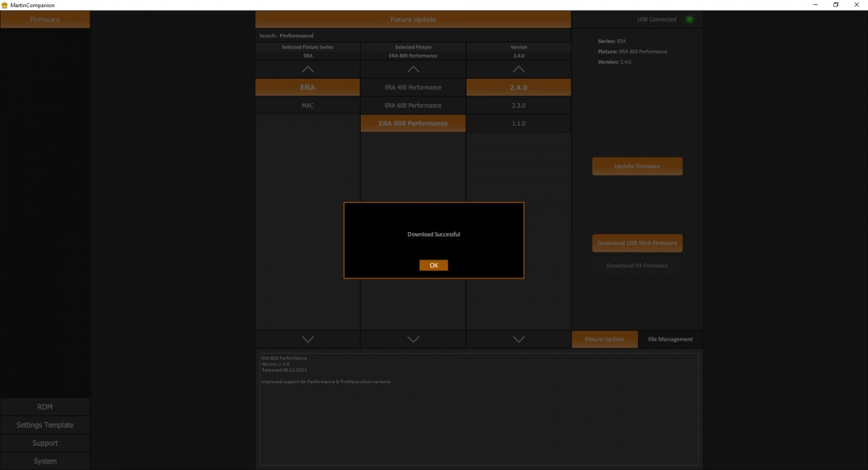Move down in the selected fixture list
Image resolution: width=868 pixels, height=470 pixels.
click(x=413, y=339)
